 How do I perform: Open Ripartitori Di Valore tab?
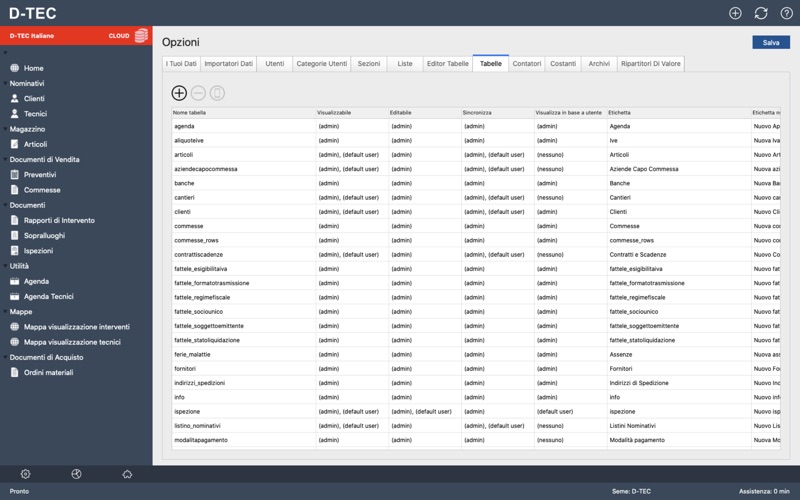[x=651, y=64]
